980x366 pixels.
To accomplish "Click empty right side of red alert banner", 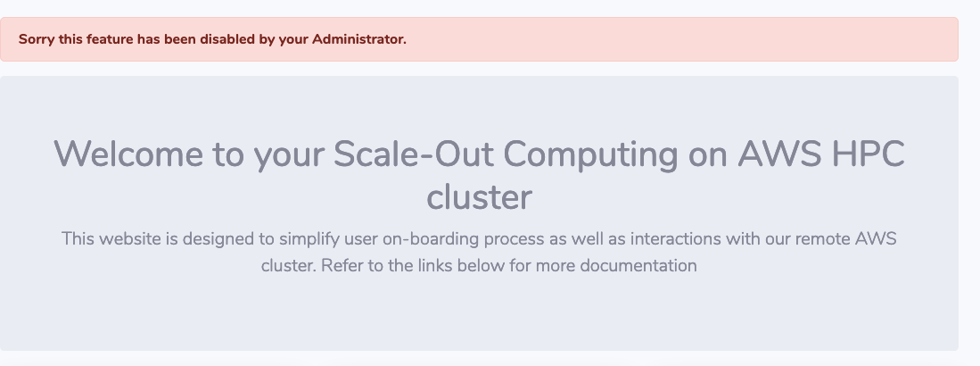I will (x=713, y=39).
